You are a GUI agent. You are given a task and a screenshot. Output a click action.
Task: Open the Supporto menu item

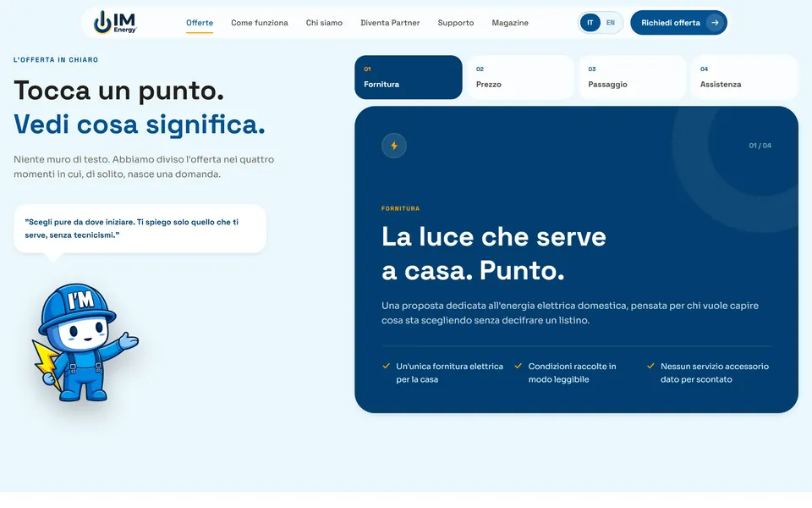[x=456, y=23]
